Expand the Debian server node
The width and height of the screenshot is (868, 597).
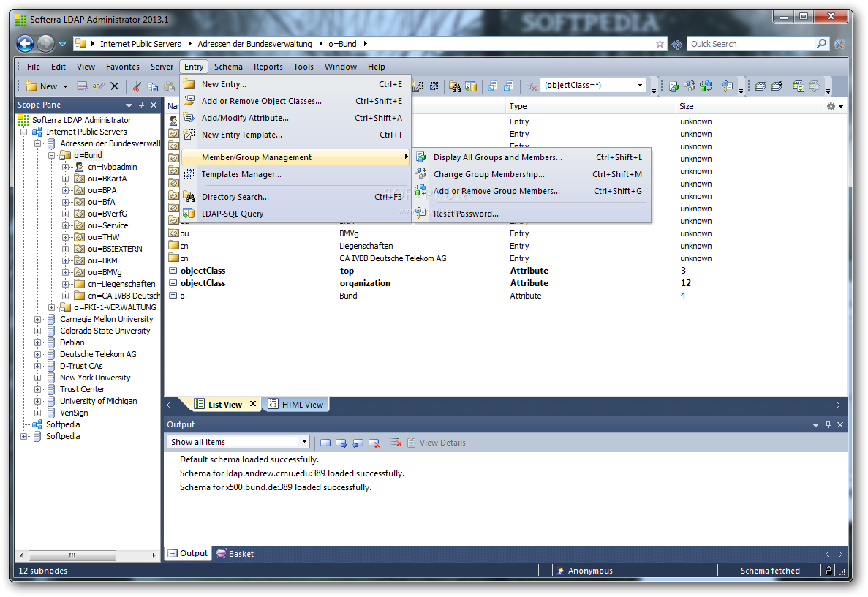coord(37,343)
